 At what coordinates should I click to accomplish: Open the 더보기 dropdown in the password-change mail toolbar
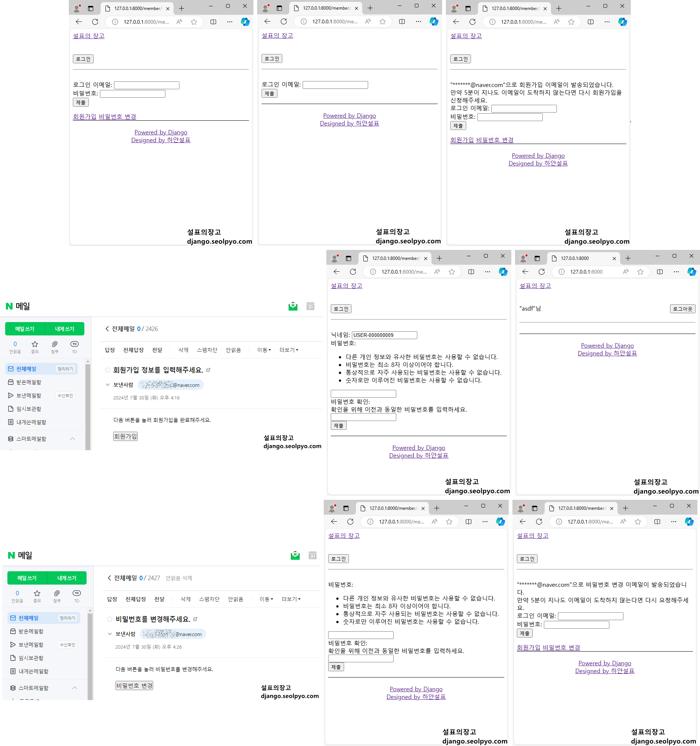291,599
